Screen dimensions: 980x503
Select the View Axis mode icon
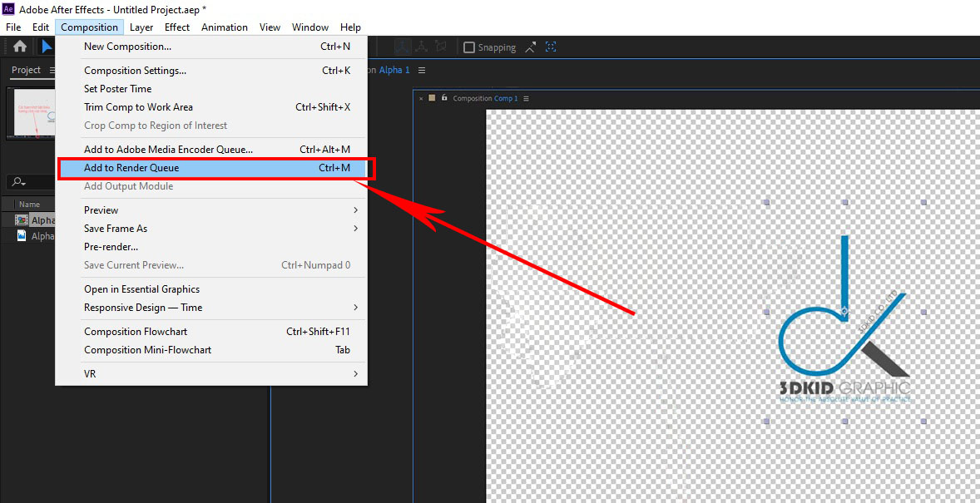click(441, 47)
